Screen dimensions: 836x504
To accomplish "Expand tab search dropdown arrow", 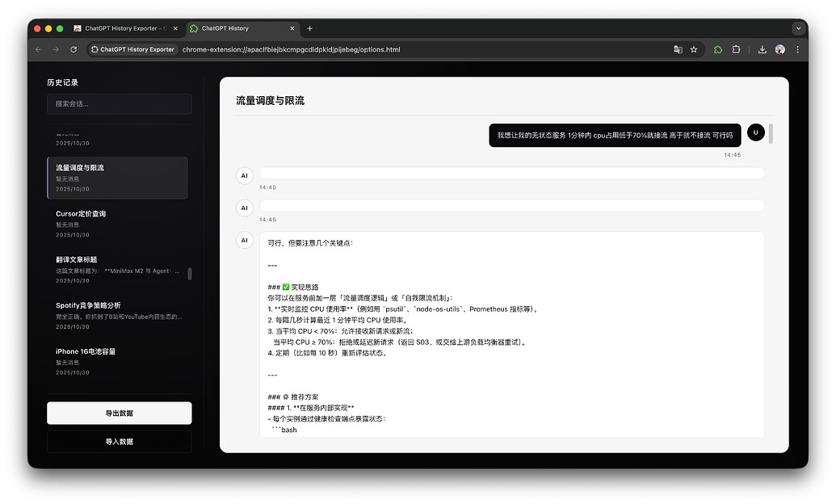I will [798, 28].
